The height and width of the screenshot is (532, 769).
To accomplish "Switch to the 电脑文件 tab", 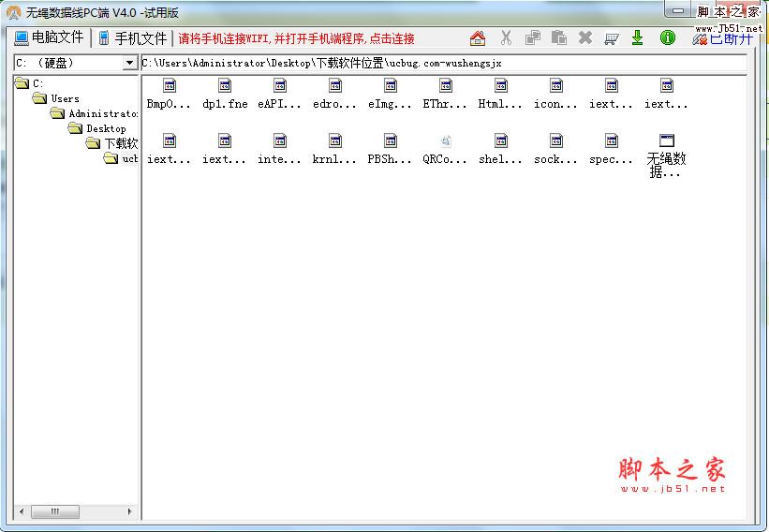I will coord(49,37).
